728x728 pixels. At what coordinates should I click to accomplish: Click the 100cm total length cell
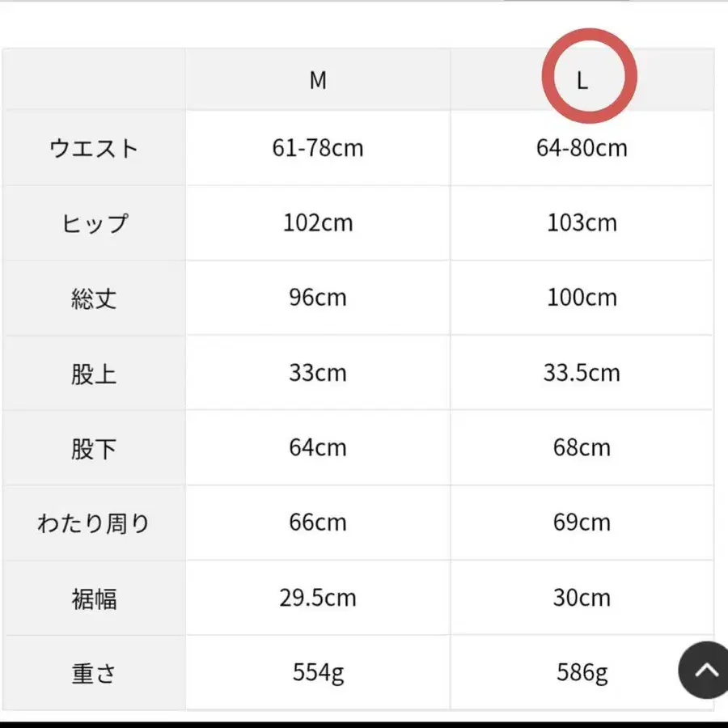point(582,298)
